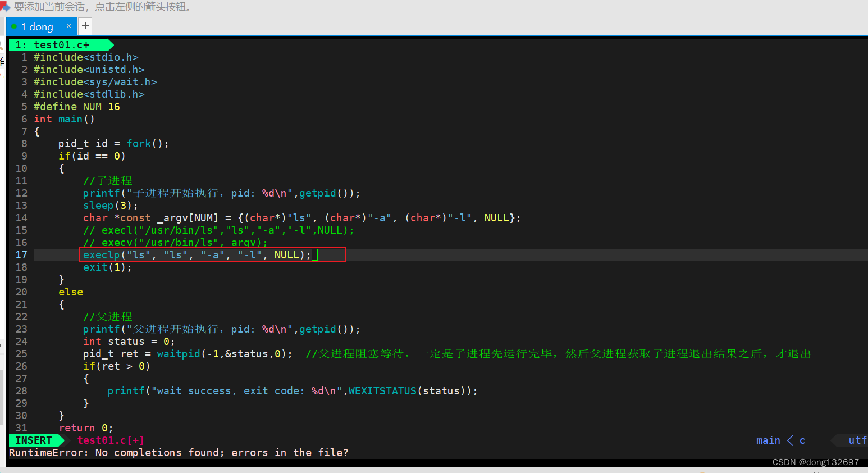
Task: Click the 'utf' encoding indicator in status line
Action: pyautogui.click(x=858, y=440)
